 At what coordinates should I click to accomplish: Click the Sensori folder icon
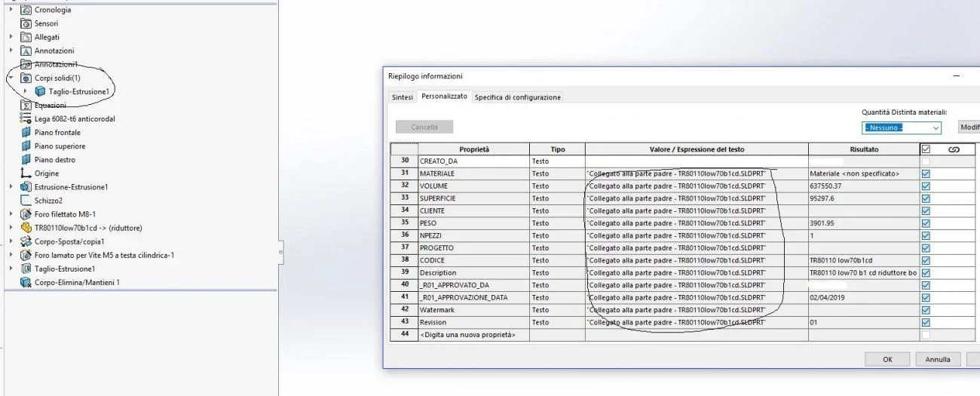click(26, 23)
